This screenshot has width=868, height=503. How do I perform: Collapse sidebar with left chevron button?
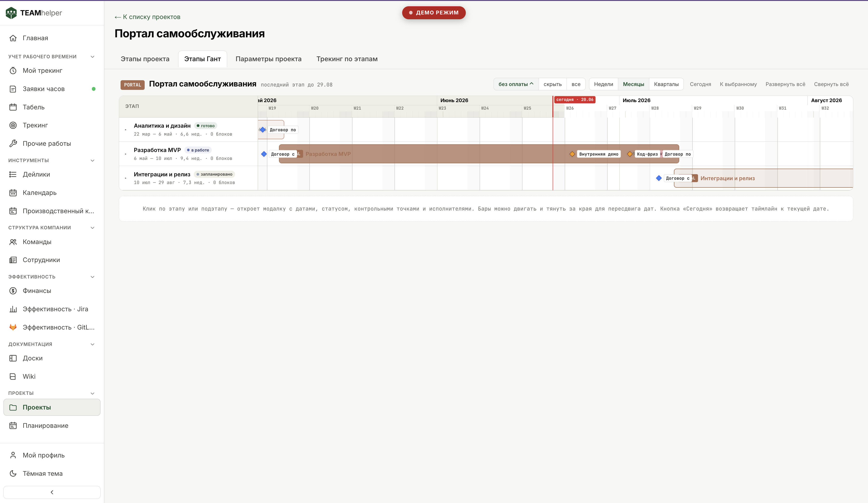tap(52, 492)
